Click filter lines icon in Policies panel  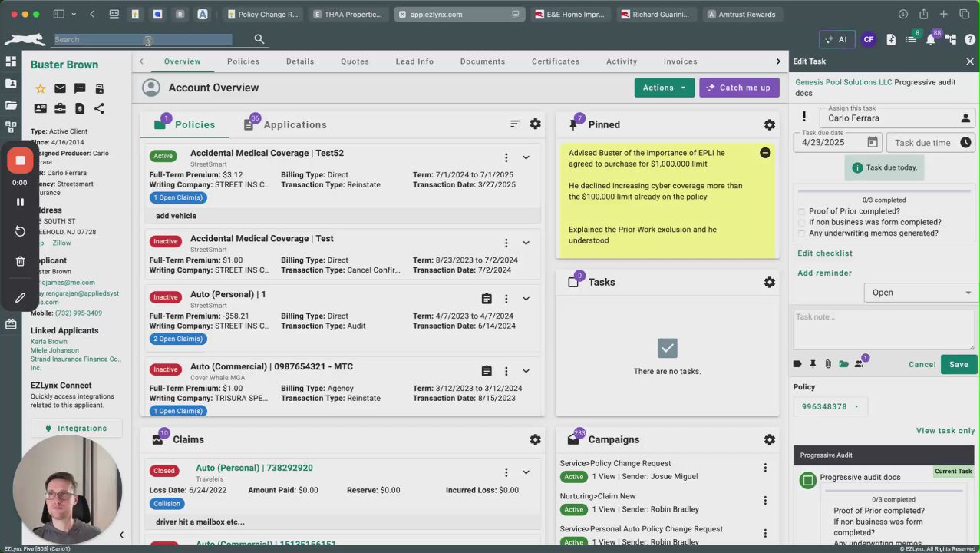516,124
